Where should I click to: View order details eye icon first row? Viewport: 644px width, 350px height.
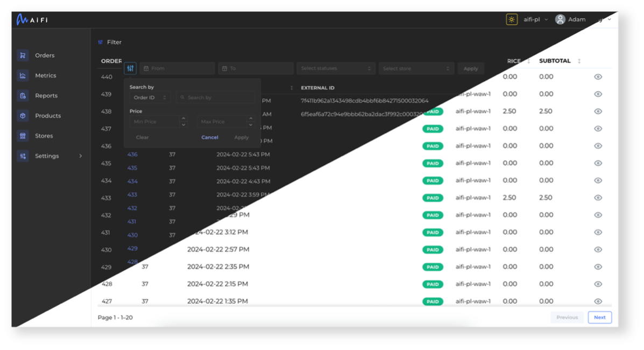pyautogui.click(x=598, y=77)
